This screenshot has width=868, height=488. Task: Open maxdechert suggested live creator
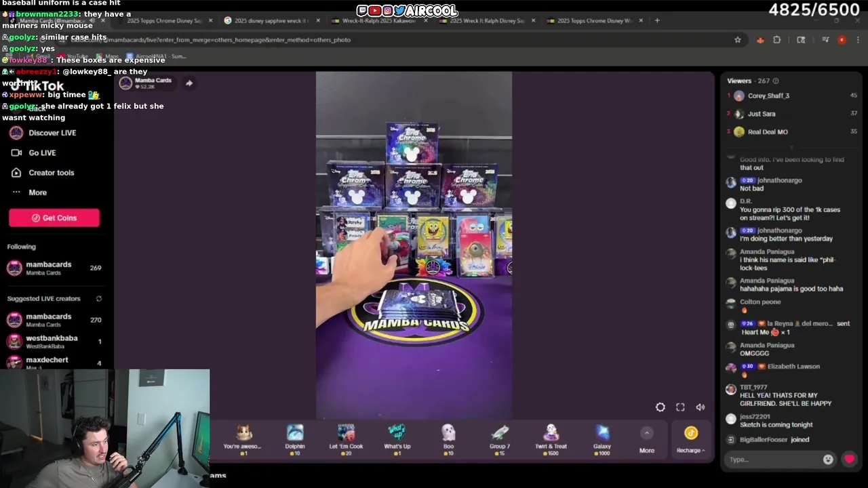(x=54, y=362)
